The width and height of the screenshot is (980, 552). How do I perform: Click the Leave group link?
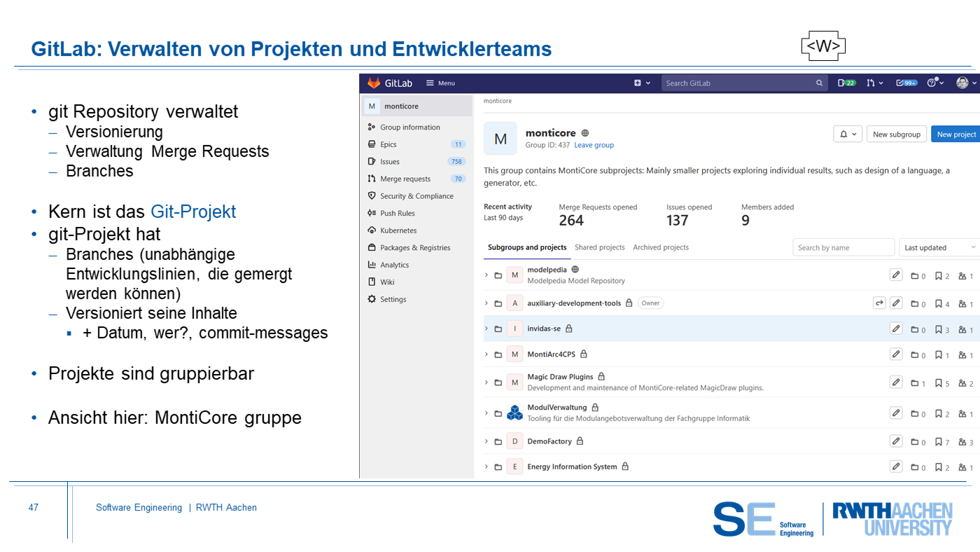coord(594,145)
